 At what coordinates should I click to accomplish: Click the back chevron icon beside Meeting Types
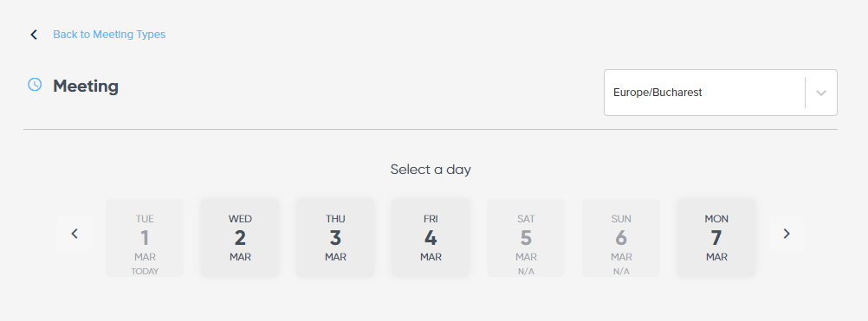(34, 35)
